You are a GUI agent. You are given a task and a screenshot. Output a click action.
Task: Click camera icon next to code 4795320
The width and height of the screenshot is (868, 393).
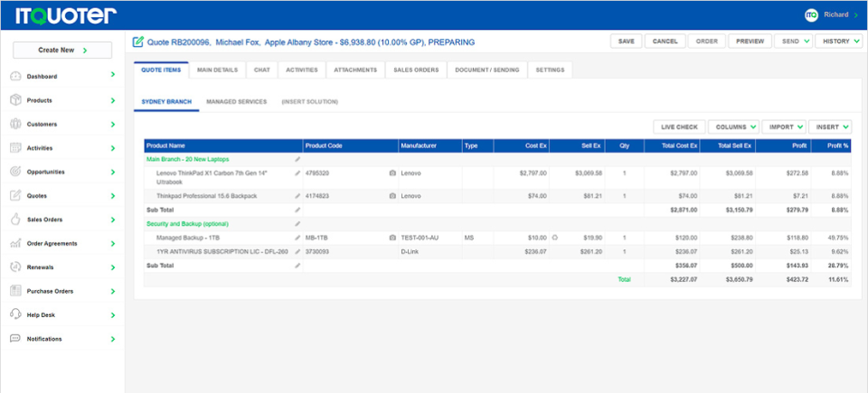[392, 173]
